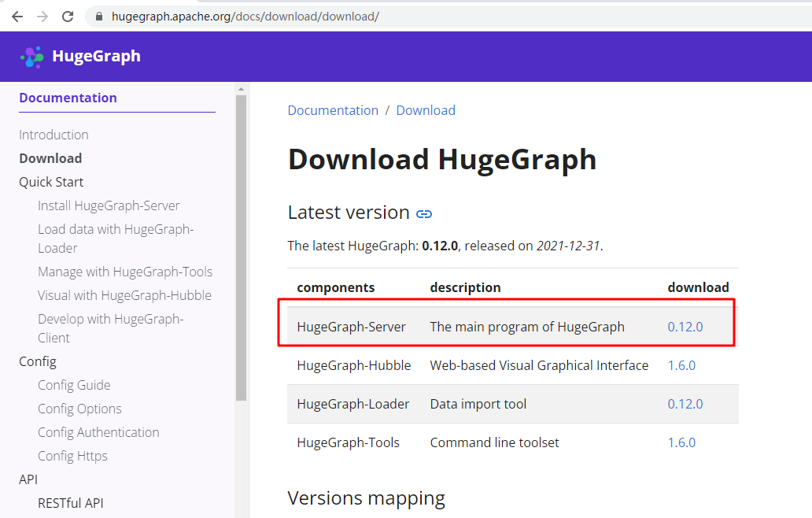Click the 'Latest version' heading
The width and height of the screenshot is (812, 518).
point(349,213)
